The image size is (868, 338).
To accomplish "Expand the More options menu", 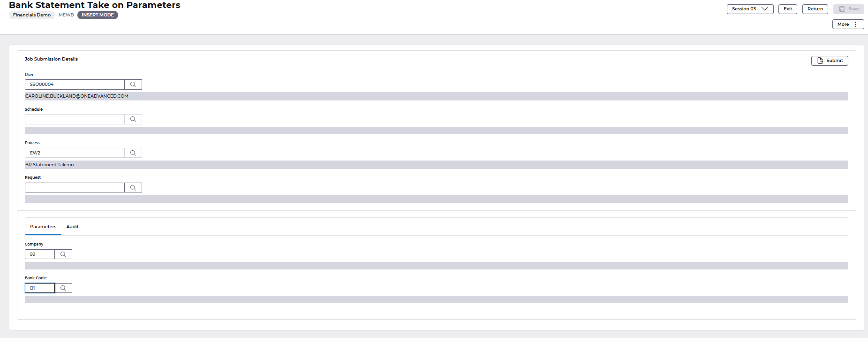I will 848,24.
